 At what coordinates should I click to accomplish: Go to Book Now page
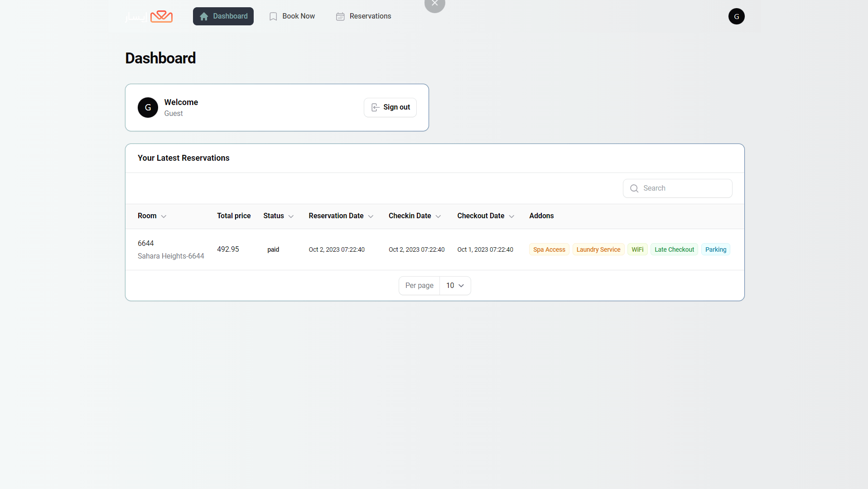[x=298, y=16]
